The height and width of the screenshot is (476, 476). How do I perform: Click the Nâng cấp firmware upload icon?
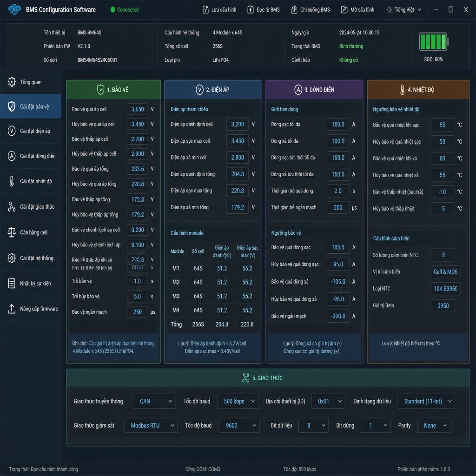[12, 309]
